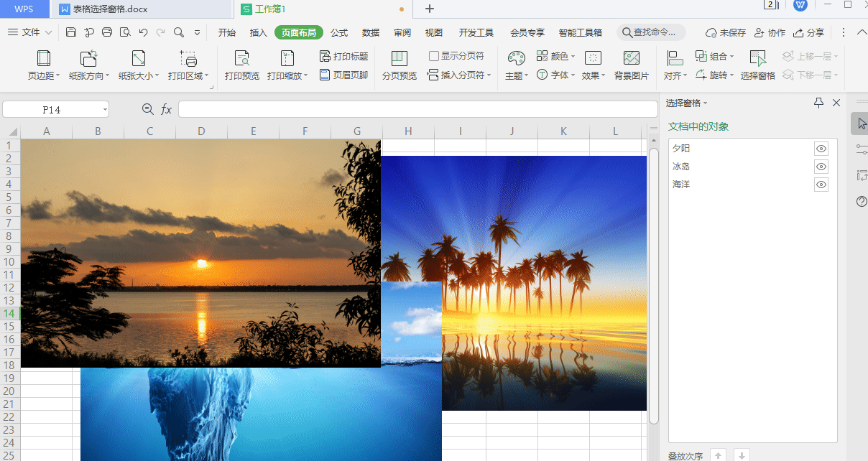Open the 公式 ribbon tab
Image resolution: width=868 pixels, height=461 pixels.
(339, 32)
